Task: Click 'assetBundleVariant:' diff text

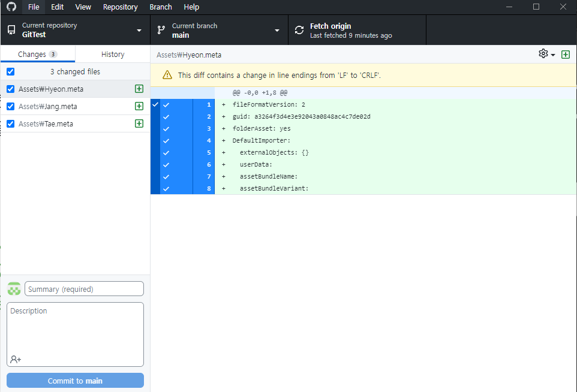Action: pos(274,188)
